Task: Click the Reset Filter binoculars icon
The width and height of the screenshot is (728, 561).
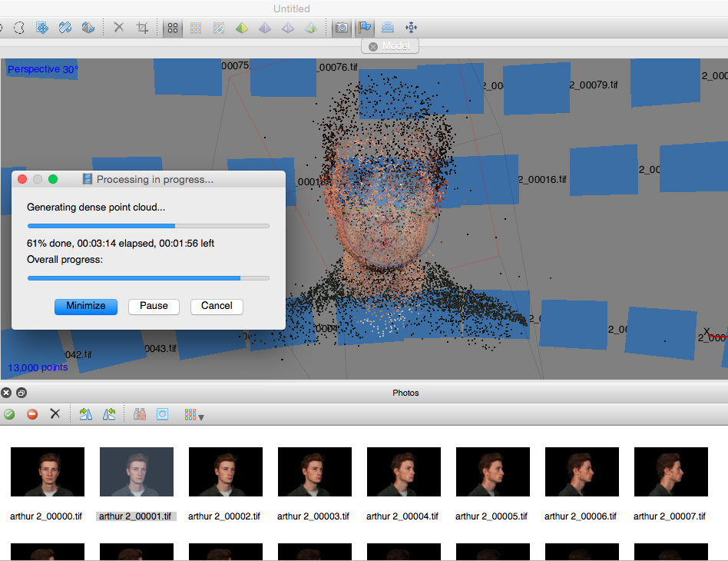Action: tap(140, 414)
